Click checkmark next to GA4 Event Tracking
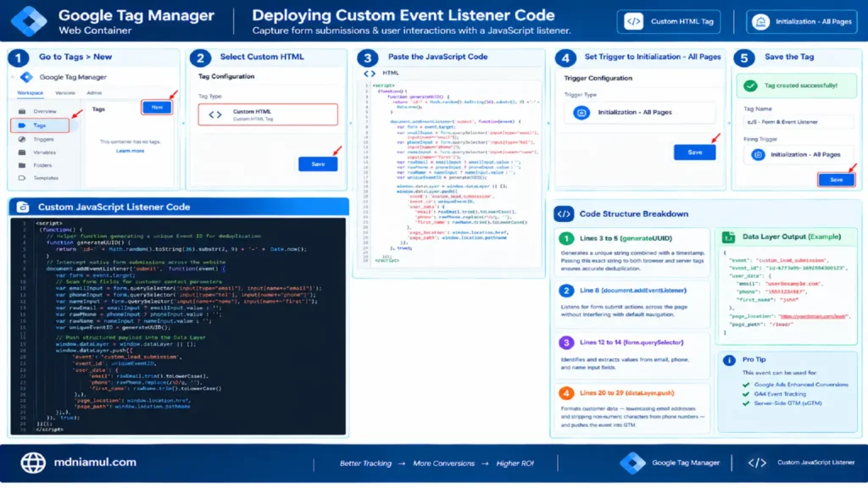Screen dimensions: 868x488 (746, 394)
